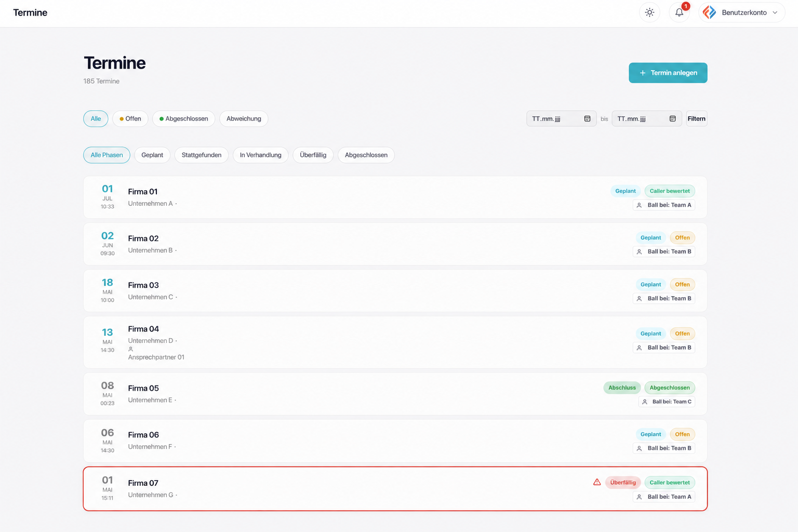This screenshot has height=532, width=798.
Task: Open the start date calendar picker icon
Action: click(x=587, y=118)
